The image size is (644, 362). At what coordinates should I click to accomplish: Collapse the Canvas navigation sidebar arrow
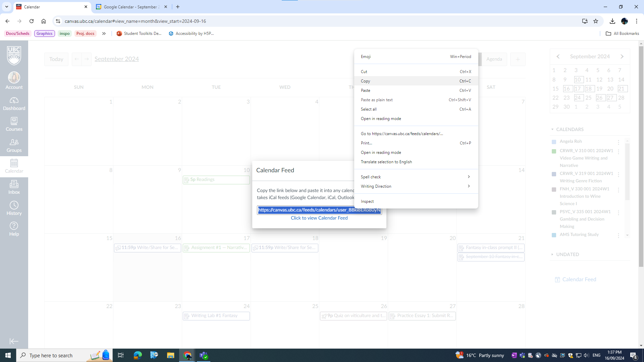pos(14,341)
